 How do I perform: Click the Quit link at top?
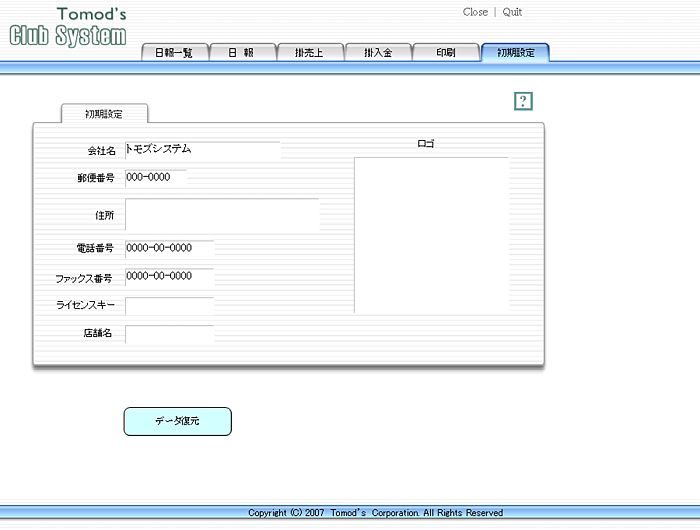click(x=512, y=12)
